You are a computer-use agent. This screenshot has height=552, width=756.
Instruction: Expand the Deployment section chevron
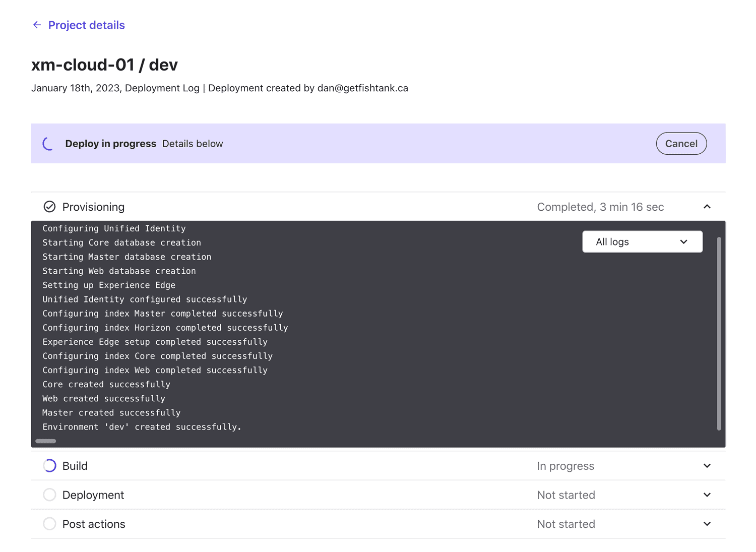707,495
